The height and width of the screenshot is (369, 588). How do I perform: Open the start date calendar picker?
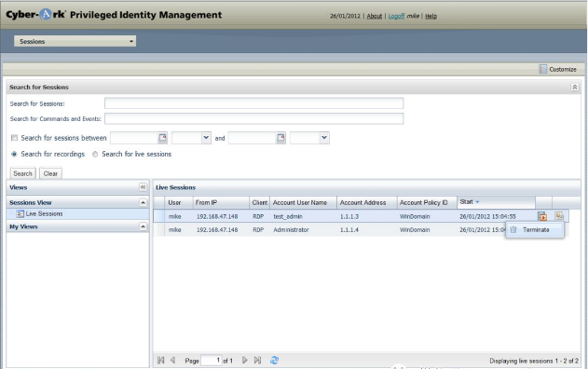[x=163, y=138]
